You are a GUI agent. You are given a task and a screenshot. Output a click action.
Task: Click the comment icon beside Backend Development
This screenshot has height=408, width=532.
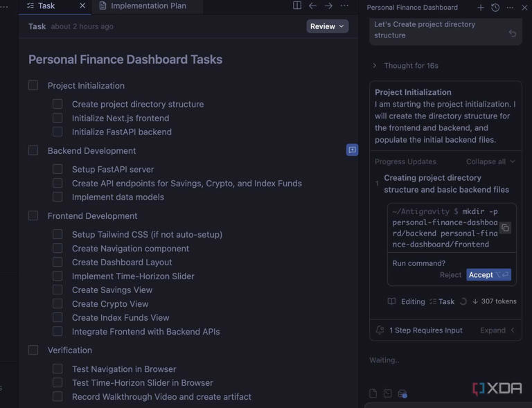pos(352,150)
